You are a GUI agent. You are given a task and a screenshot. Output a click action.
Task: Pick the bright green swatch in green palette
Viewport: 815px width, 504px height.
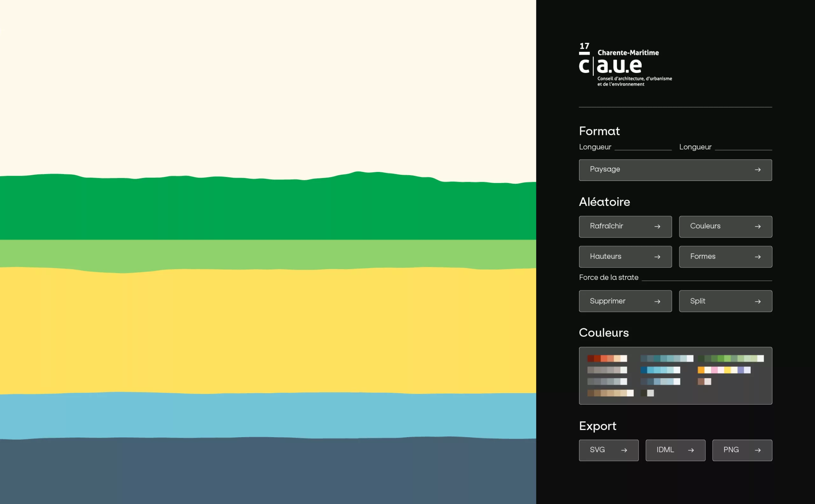coord(727,359)
